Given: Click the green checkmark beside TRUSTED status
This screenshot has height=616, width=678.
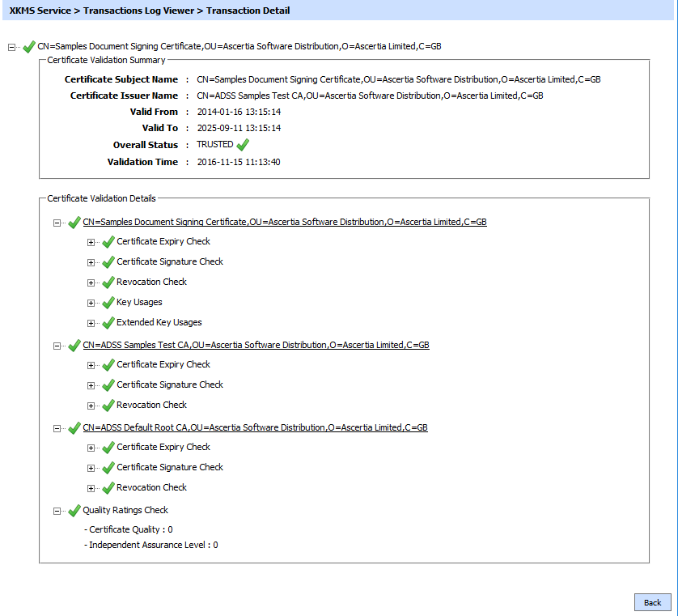Looking at the screenshot, I should [243, 145].
